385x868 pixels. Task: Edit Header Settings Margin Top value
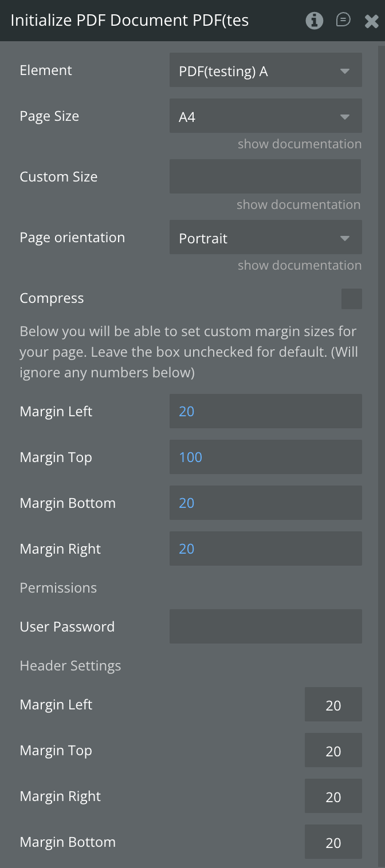click(333, 751)
